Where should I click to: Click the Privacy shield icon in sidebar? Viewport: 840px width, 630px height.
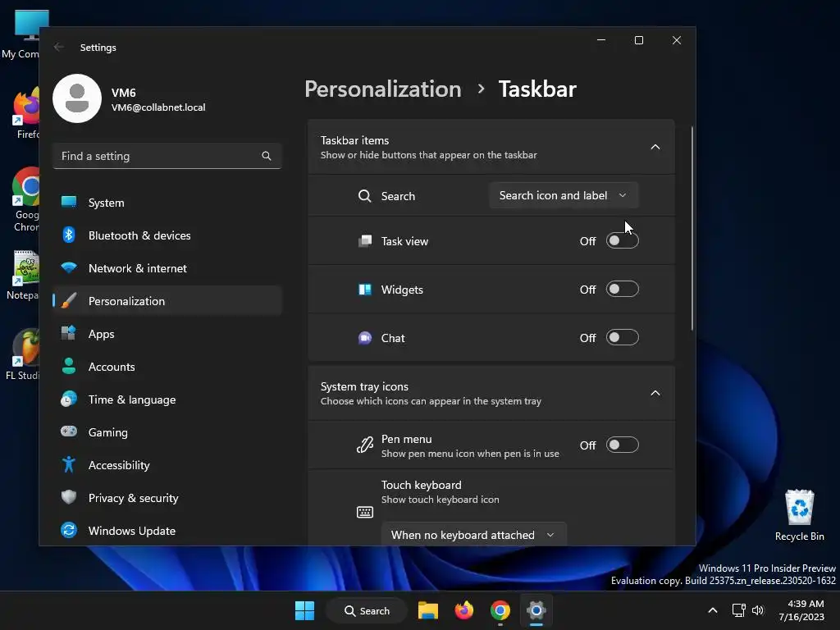pos(69,497)
